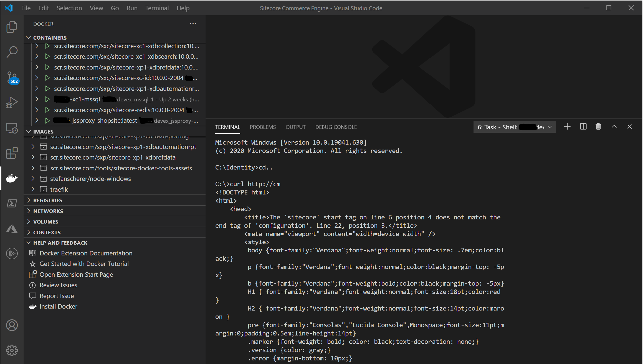
Task: Kill terminal with the trash icon
Action: tap(598, 127)
